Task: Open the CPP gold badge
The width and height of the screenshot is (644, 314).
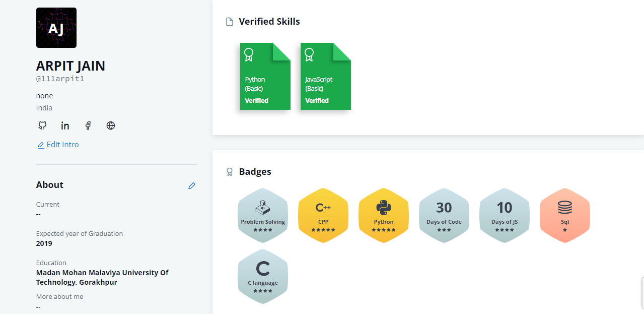Action: [x=323, y=215]
